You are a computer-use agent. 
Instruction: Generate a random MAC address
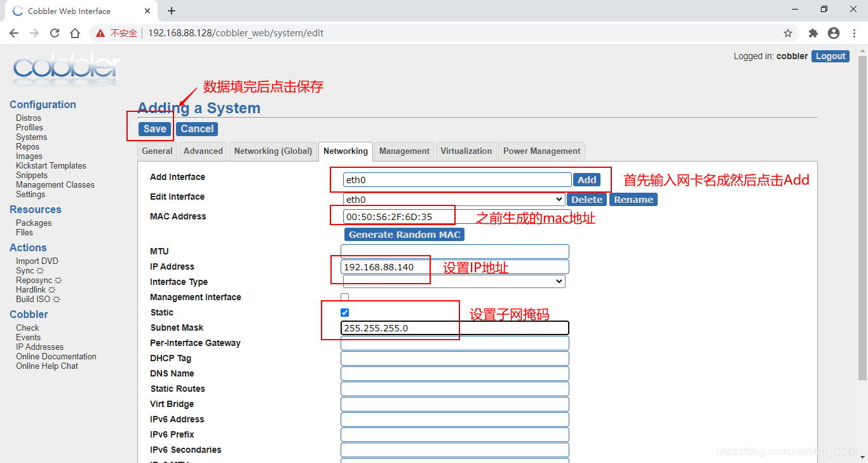click(404, 235)
